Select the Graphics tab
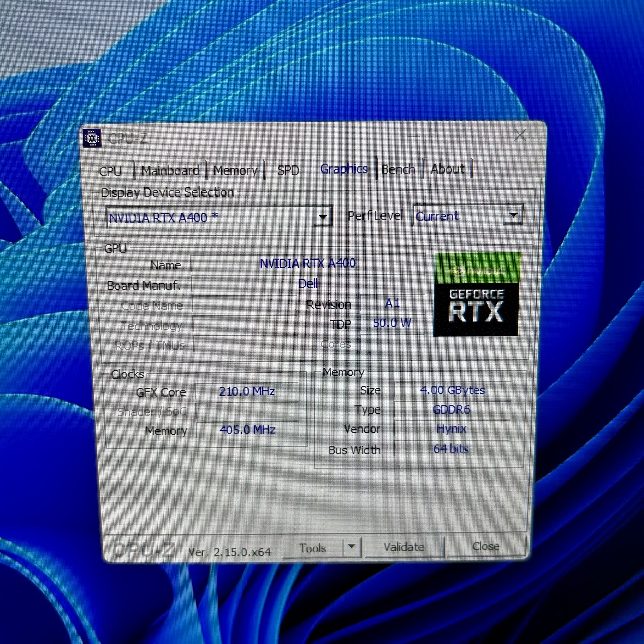This screenshot has height=644, width=644. pyautogui.click(x=344, y=169)
